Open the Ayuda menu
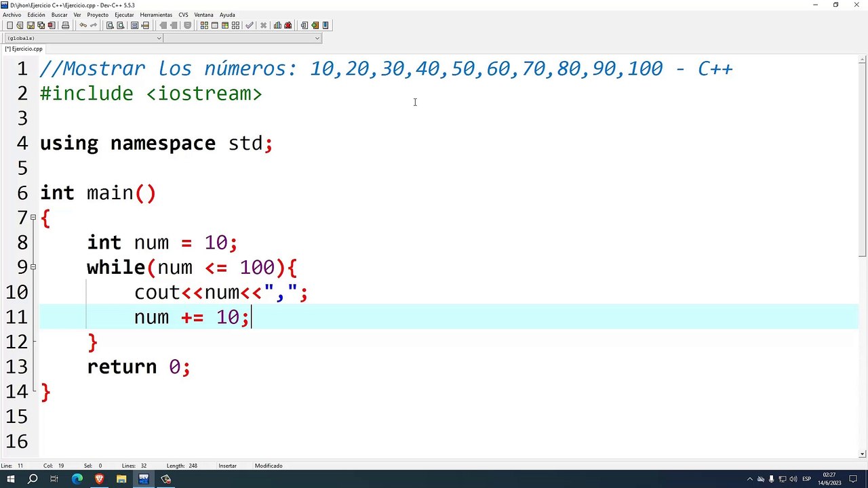The image size is (868, 488). pyautogui.click(x=227, y=14)
